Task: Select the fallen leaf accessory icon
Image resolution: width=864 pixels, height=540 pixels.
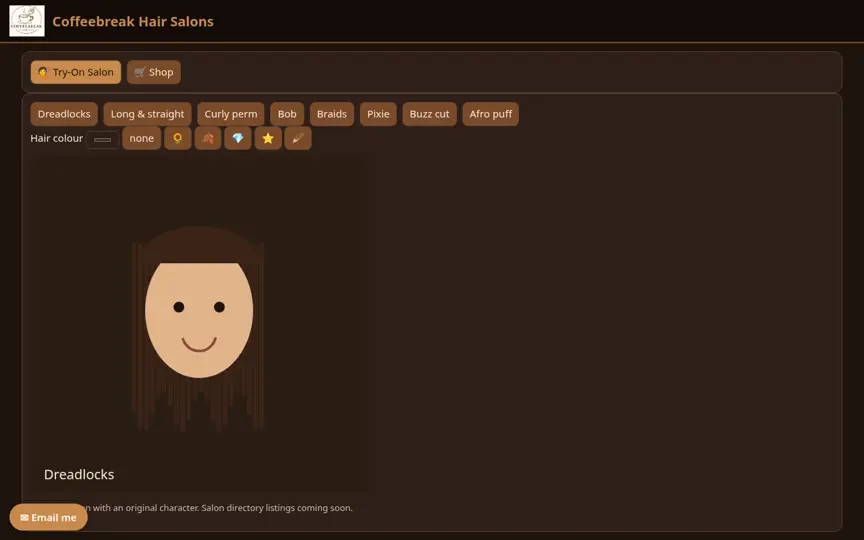Action: pyautogui.click(x=208, y=138)
